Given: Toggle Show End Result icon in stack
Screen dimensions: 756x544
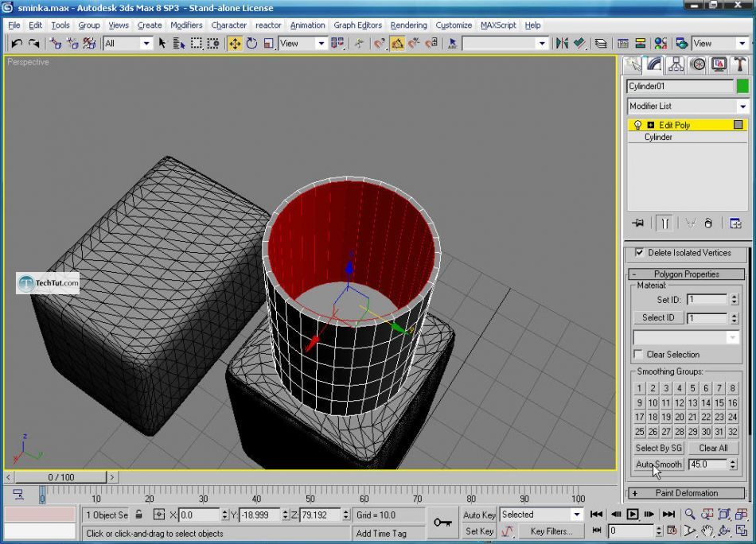Looking at the screenshot, I should [x=664, y=223].
